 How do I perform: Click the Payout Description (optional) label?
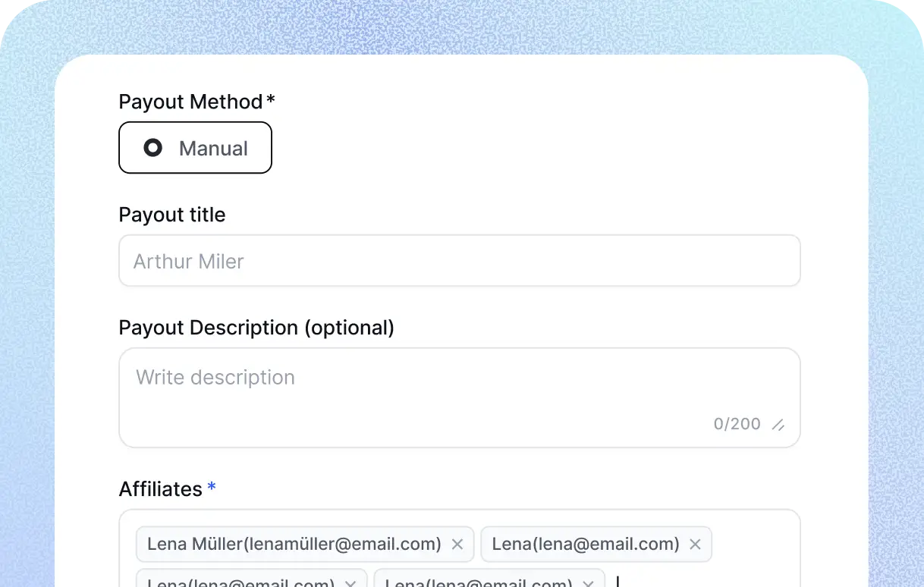pos(256,328)
